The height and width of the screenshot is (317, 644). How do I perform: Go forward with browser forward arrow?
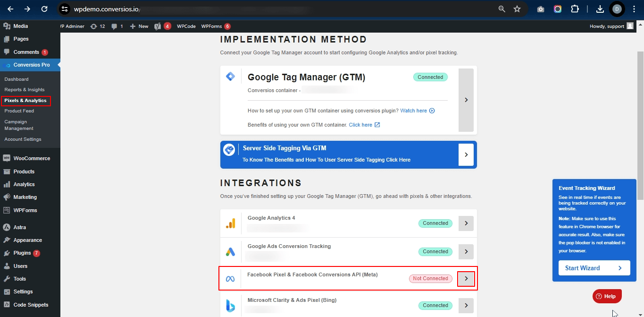tap(27, 9)
